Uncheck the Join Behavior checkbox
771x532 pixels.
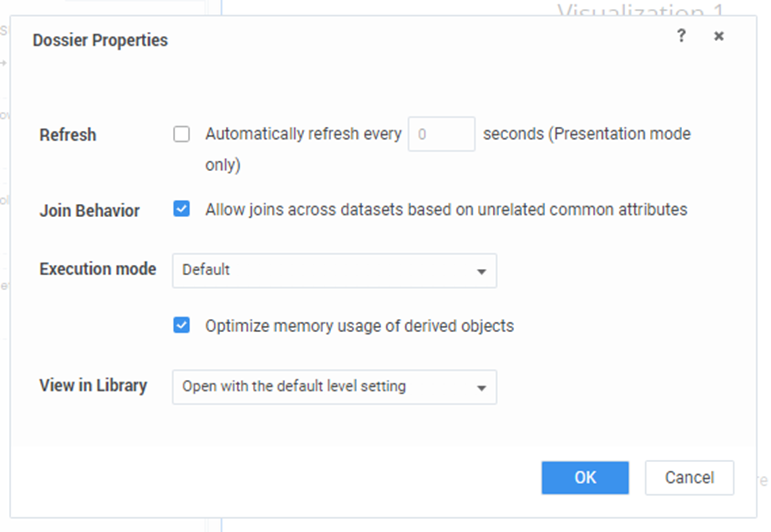(x=181, y=210)
